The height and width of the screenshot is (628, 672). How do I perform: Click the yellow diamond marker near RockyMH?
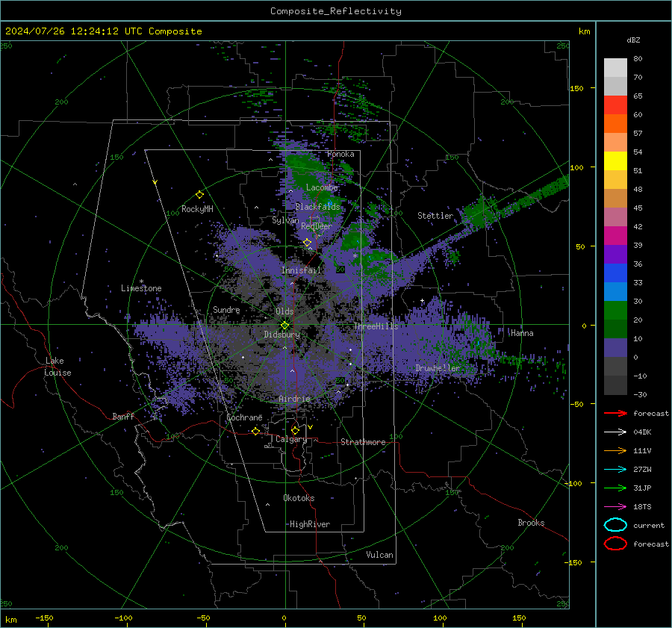199,195
